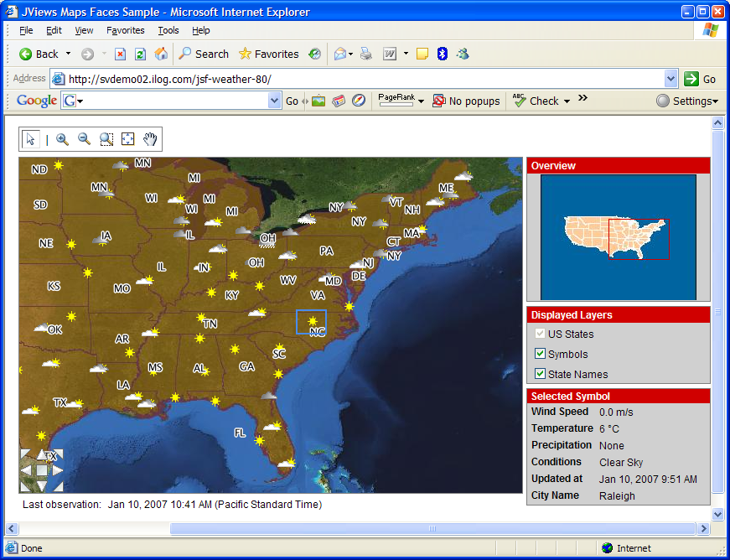Open the Tools menu
The image size is (730, 560).
[x=168, y=30]
